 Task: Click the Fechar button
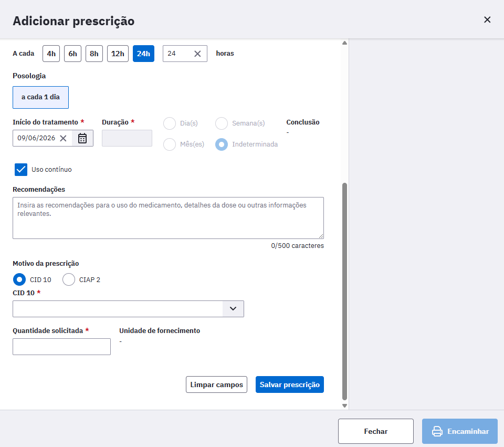[375, 431]
